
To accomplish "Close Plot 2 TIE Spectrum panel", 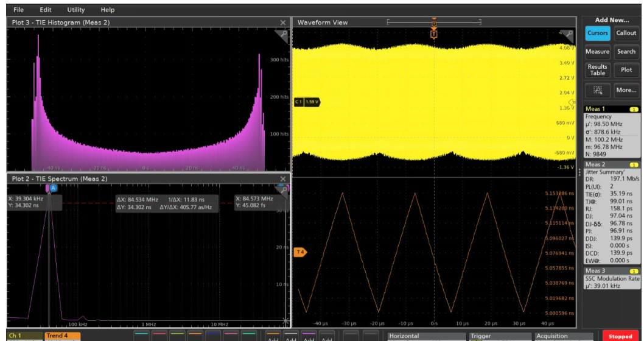I will point(282,178).
